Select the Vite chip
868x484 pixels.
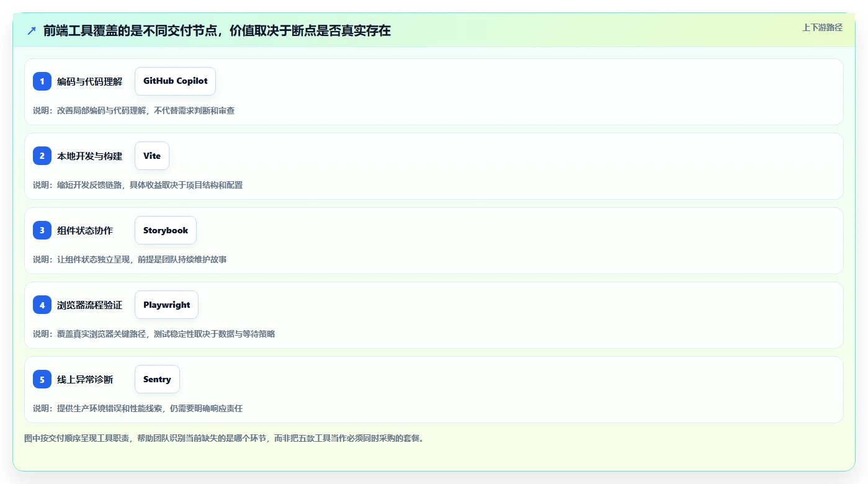click(x=152, y=156)
